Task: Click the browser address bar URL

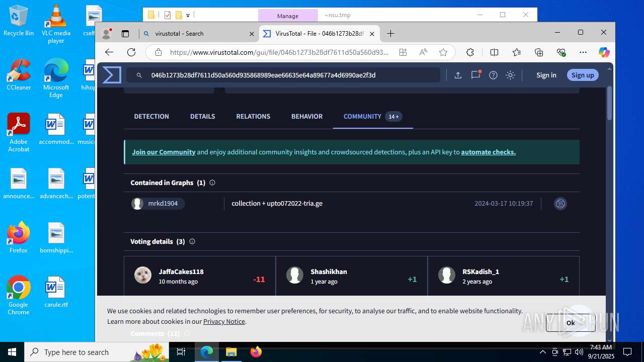Action: click(279, 52)
